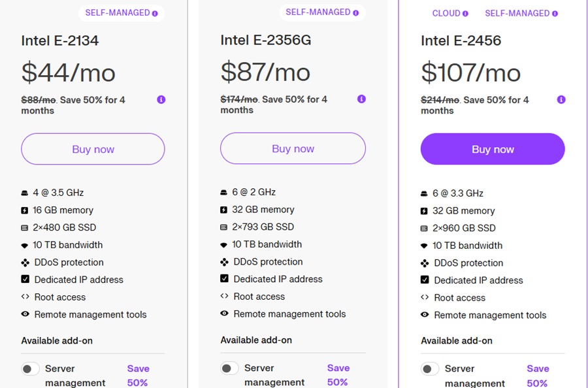Click the remote management eye icon on E-2356G

click(225, 314)
